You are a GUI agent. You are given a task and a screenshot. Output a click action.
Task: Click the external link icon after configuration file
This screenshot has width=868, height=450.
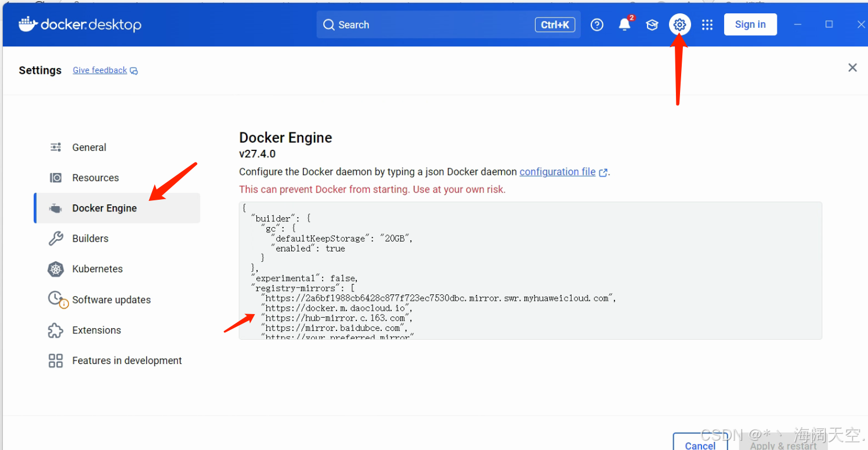[603, 172]
